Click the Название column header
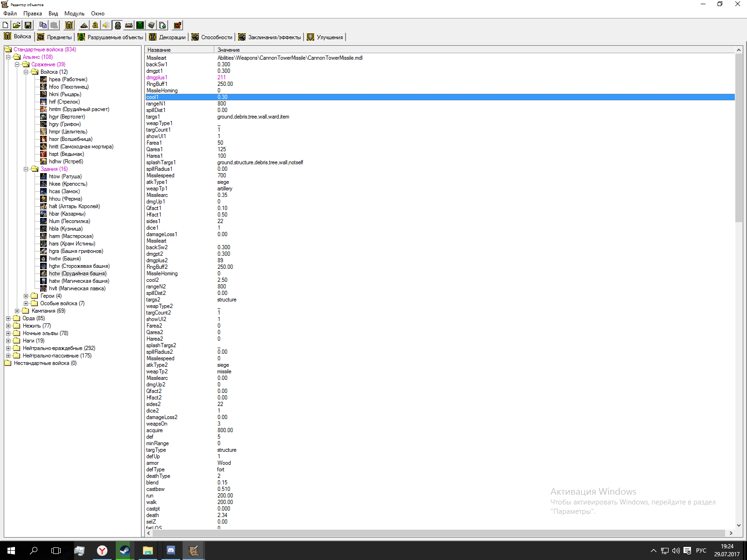This screenshot has width=747, height=560. (180, 49)
